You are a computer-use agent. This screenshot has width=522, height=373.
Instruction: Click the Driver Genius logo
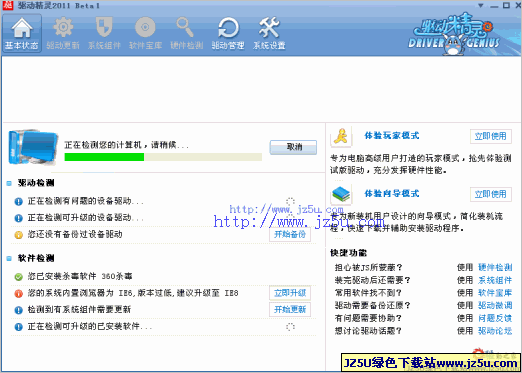pos(453,35)
